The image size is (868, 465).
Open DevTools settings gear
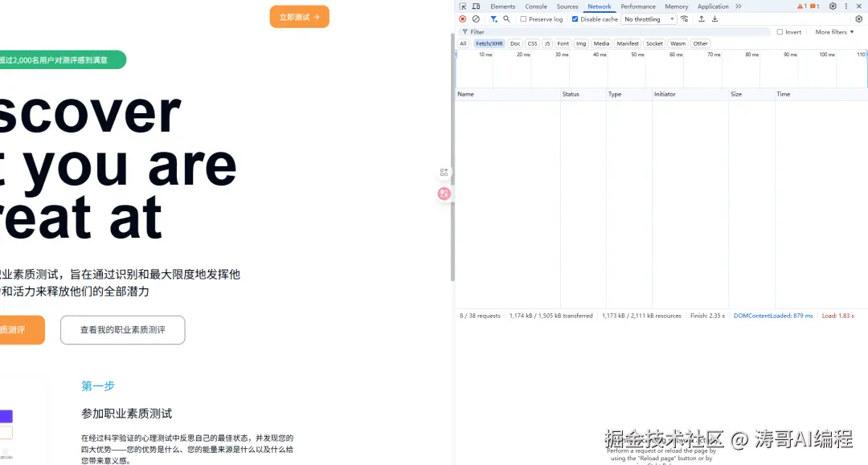point(834,6)
